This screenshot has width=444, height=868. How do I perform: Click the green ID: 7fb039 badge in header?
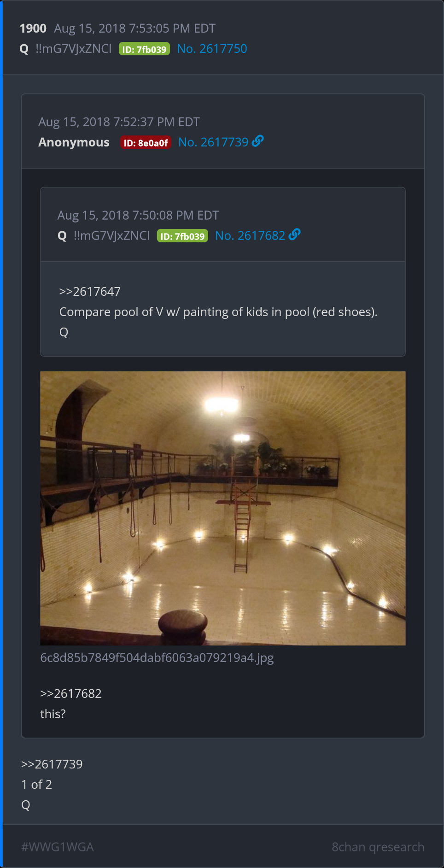pyautogui.click(x=144, y=49)
